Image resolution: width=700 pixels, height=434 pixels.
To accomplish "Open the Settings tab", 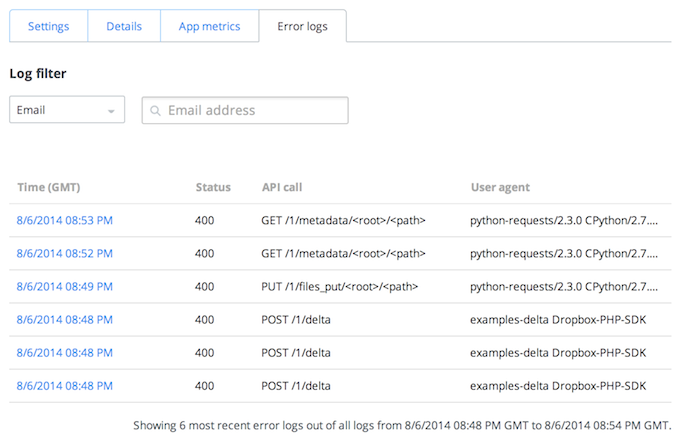I will tap(48, 26).
